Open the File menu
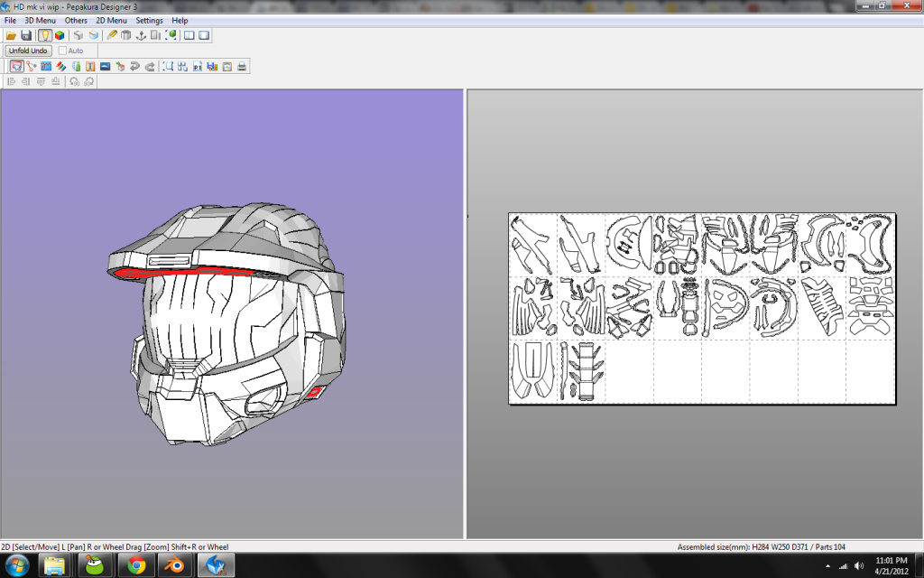Screen dimensions: 924x578 (x=10, y=20)
